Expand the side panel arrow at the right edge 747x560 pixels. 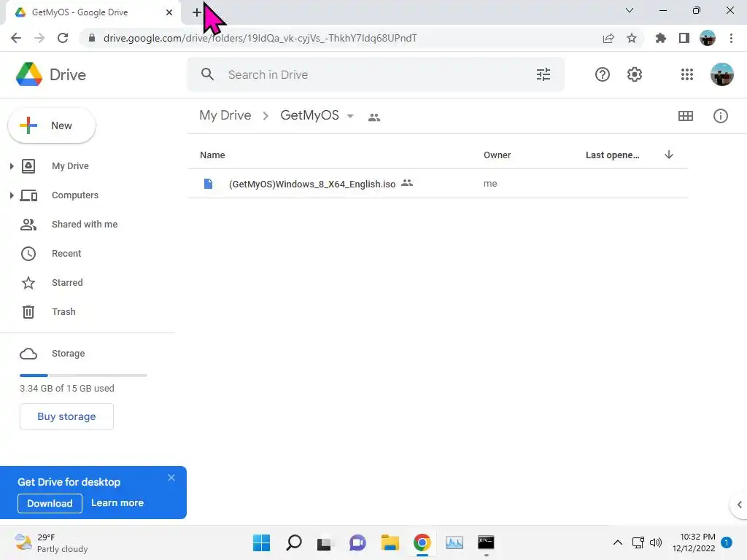click(739, 505)
